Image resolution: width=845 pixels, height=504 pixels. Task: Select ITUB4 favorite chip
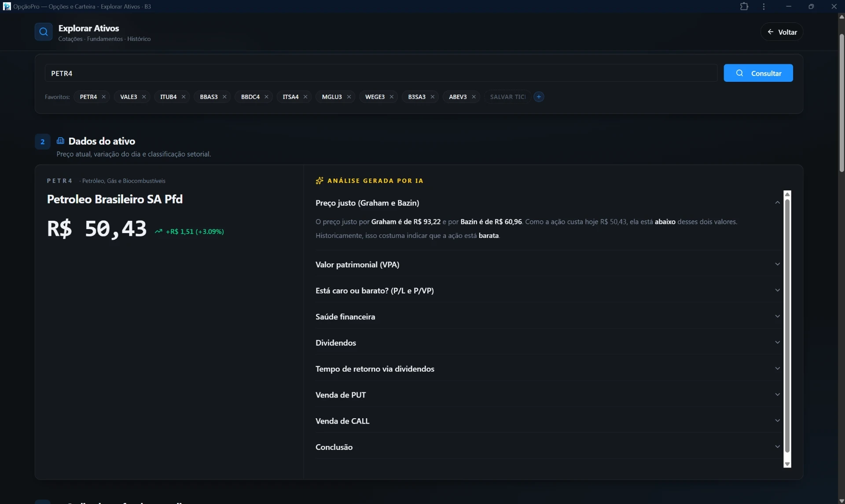click(x=168, y=97)
